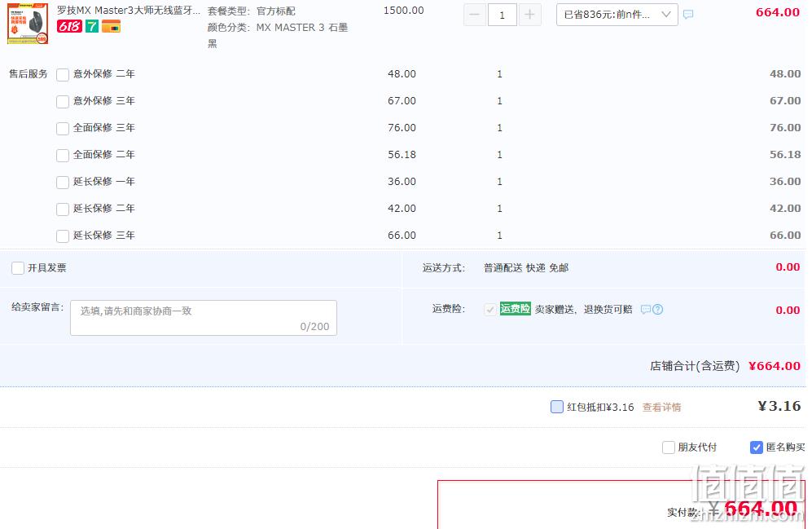Click the 运费险 insurance checkbox
This screenshot has height=529, width=812.
(x=490, y=310)
